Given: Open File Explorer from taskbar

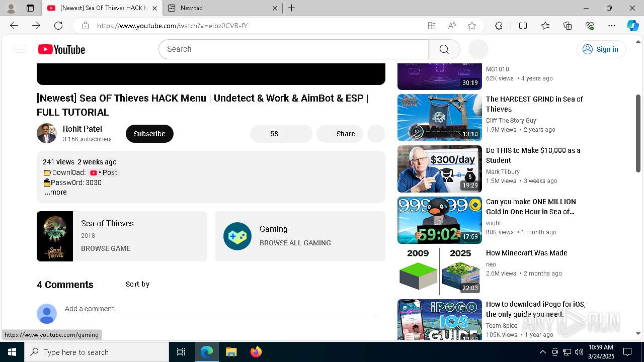Looking at the screenshot, I should [231, 352].
